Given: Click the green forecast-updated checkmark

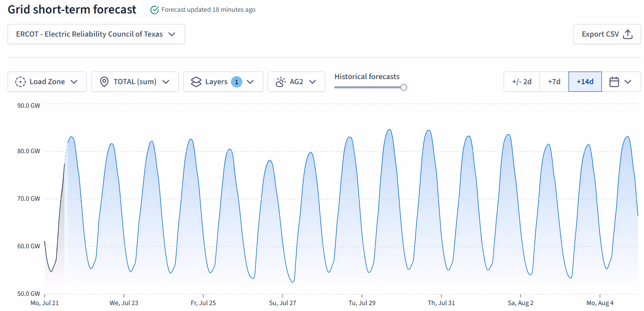Looking at the screenshot, I should pos(155,9).
